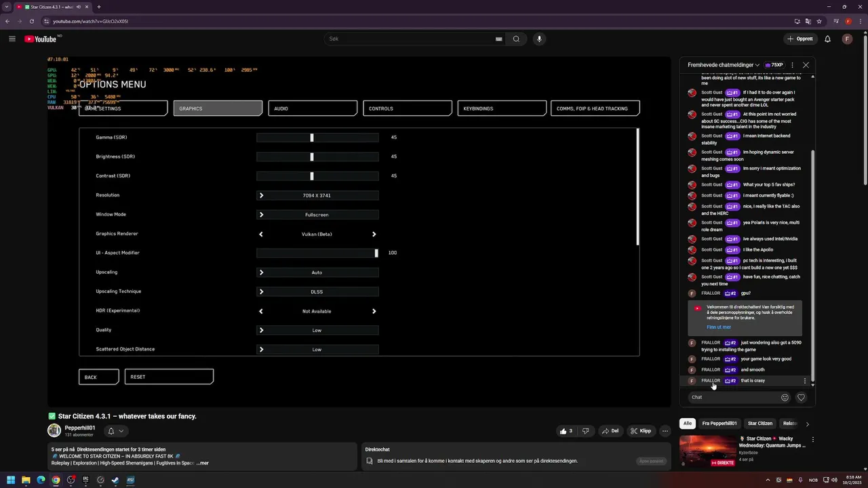868x488 pixels.
Task: Open channel notification bell dropdown
Action: coord(115,431)
